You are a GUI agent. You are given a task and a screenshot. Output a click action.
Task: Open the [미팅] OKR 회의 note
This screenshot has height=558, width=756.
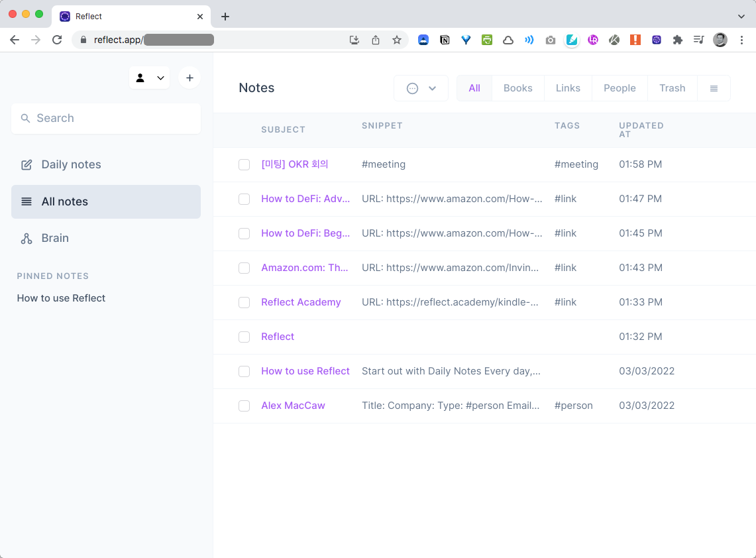coord(295,164)
